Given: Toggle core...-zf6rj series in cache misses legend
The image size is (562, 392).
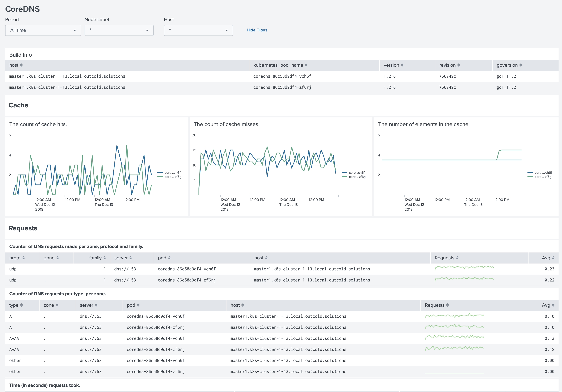Looking at the screenshot, I should tap(354, 177).
